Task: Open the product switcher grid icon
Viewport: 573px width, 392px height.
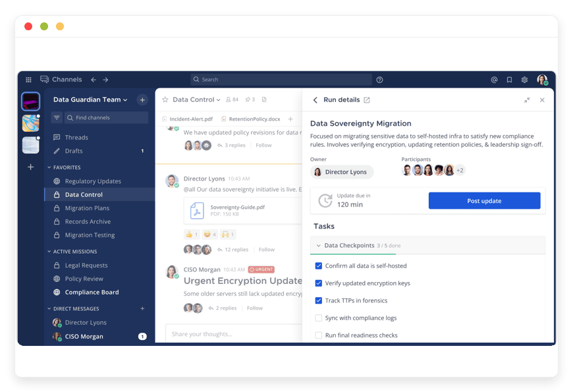Action: click(28, 80)
